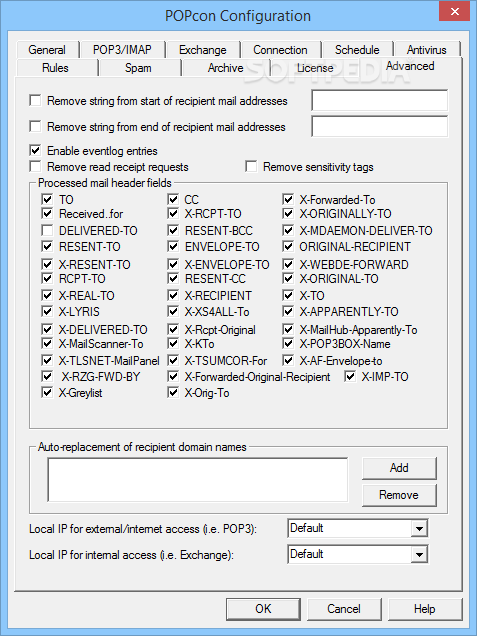The height and width of the screenshot is (636, 477).
Task: Toggle the X-RESENT-TO header checkbox
Action: tap(47, 264)
